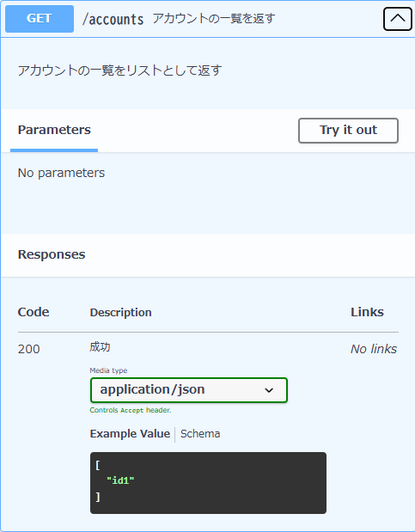415x532 pixels.
Task: Click the /accounts endpoint path
Action: coord(113,20)
